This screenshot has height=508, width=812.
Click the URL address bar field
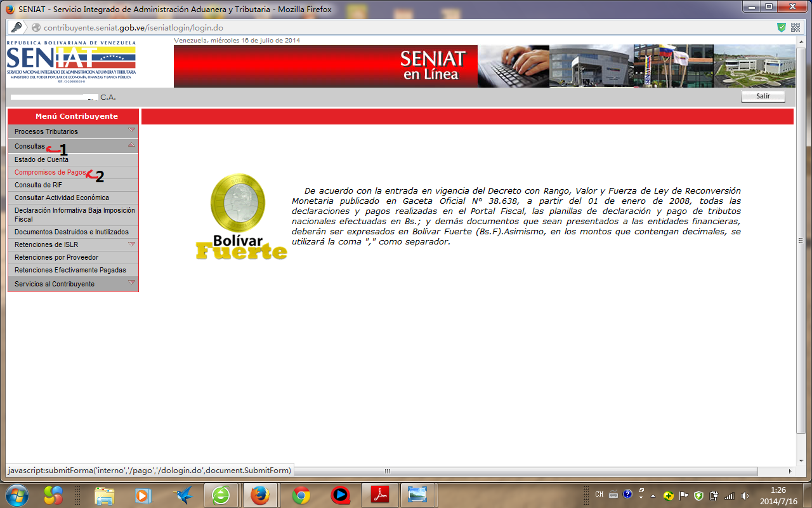pos(406,28)
